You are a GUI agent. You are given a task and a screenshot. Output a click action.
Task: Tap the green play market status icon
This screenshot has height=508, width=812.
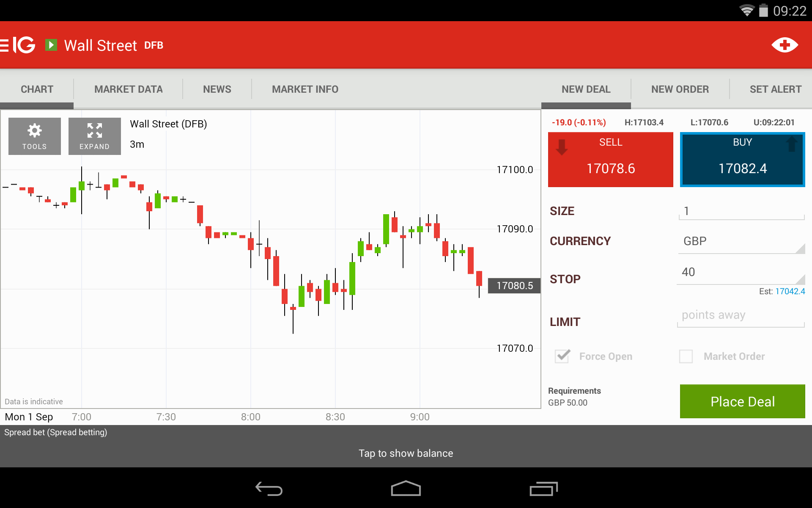click(51, 45)
